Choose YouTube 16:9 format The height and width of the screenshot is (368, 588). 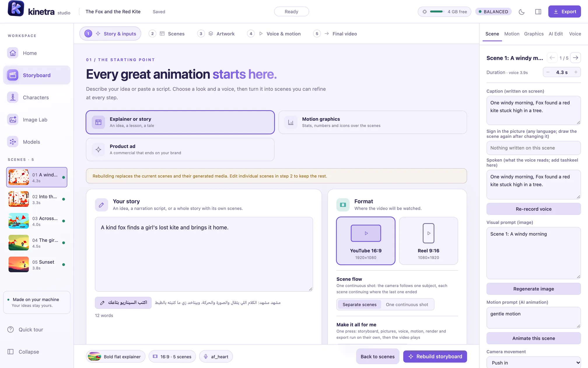click(x=366, y=241)
